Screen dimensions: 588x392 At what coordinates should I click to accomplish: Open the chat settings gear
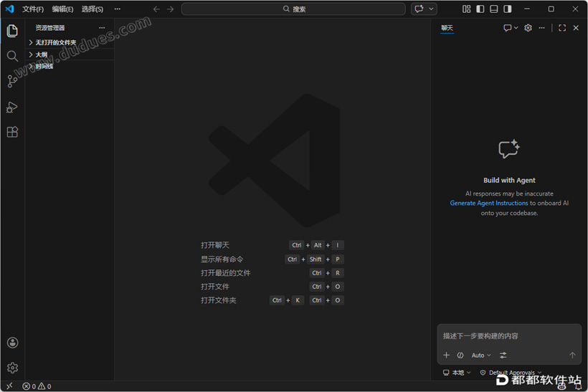[x=528, y=28]
